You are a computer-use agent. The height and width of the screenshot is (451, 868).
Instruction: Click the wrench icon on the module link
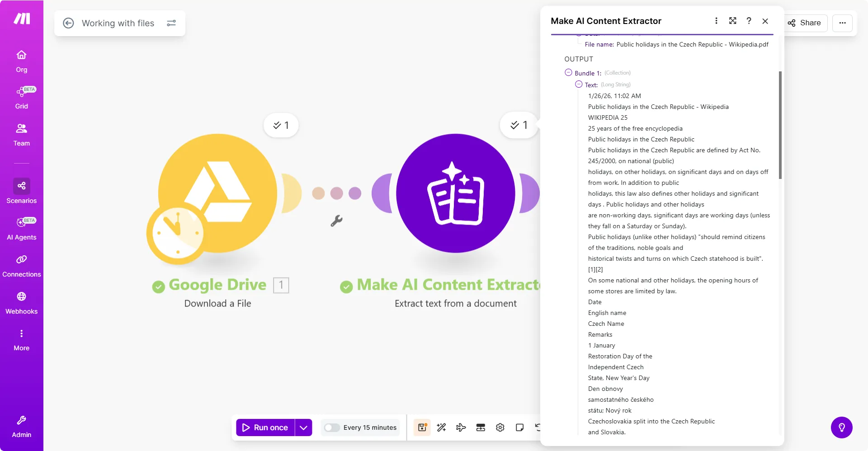click(x=337, y=221)
